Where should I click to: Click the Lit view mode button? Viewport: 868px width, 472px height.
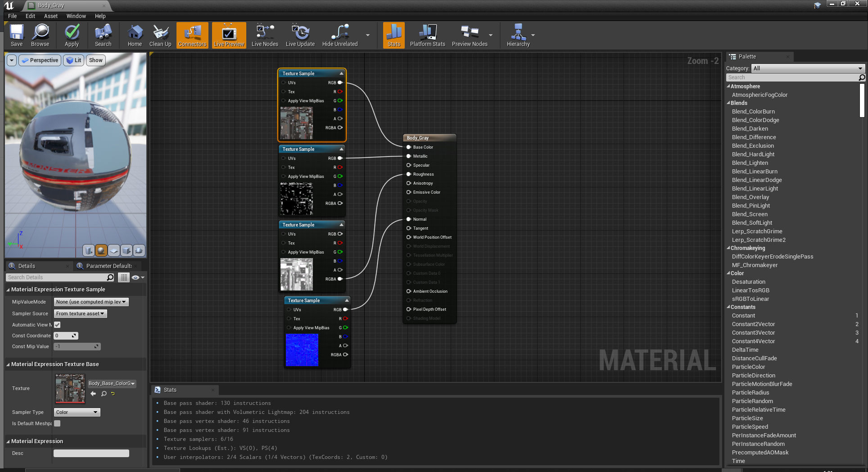74,60
